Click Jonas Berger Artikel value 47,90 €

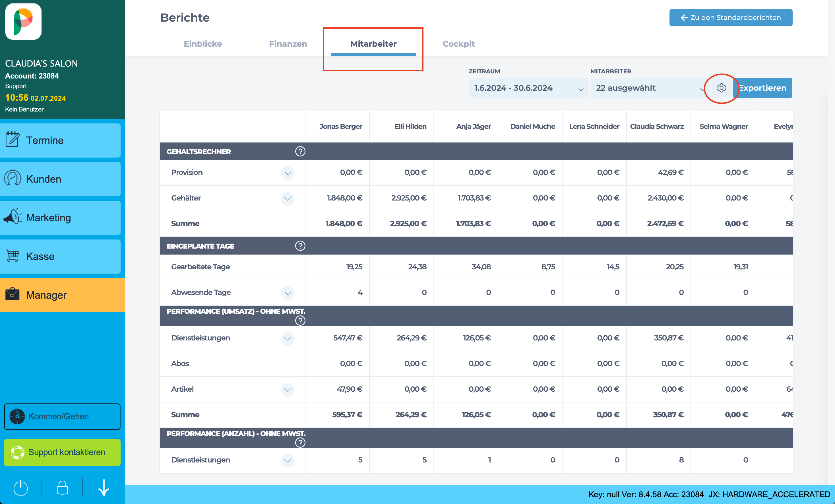point(349,389)
